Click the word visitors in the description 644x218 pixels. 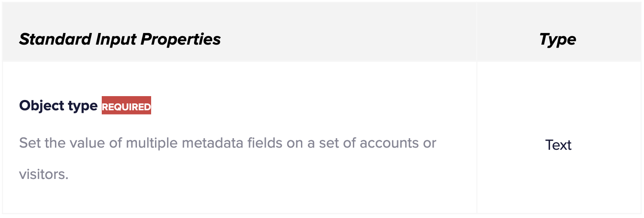tap(44, 175)
